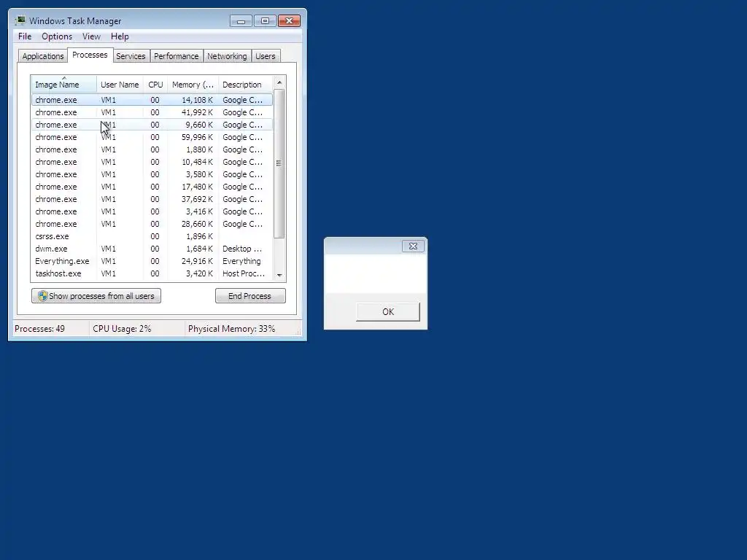Click the Host Proc... description cell
Viewport: 747px width, 560px height.
pyautogui.click(x=244, y=273)
